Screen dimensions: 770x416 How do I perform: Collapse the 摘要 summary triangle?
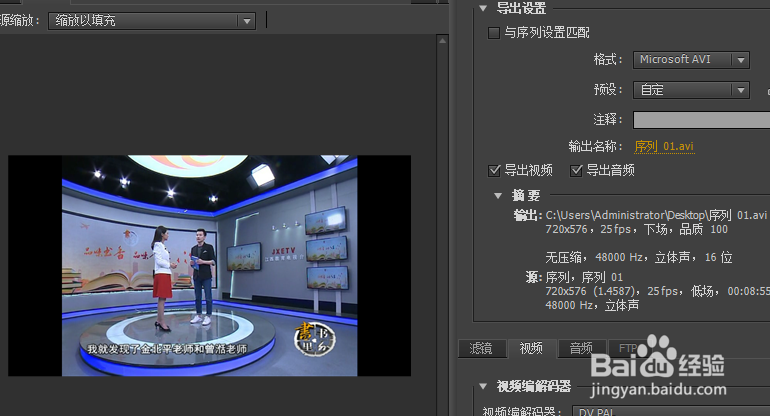tap(498, 195)
